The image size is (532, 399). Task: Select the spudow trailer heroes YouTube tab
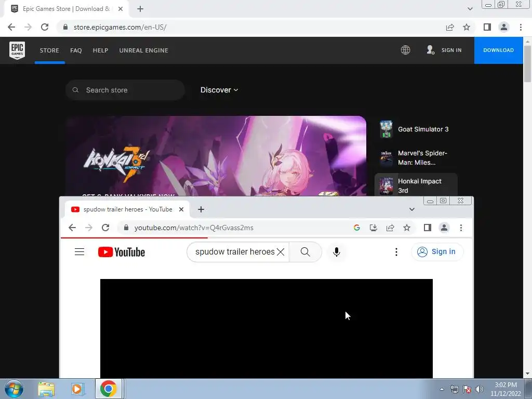pyautogui.click(x=128, y=209)
